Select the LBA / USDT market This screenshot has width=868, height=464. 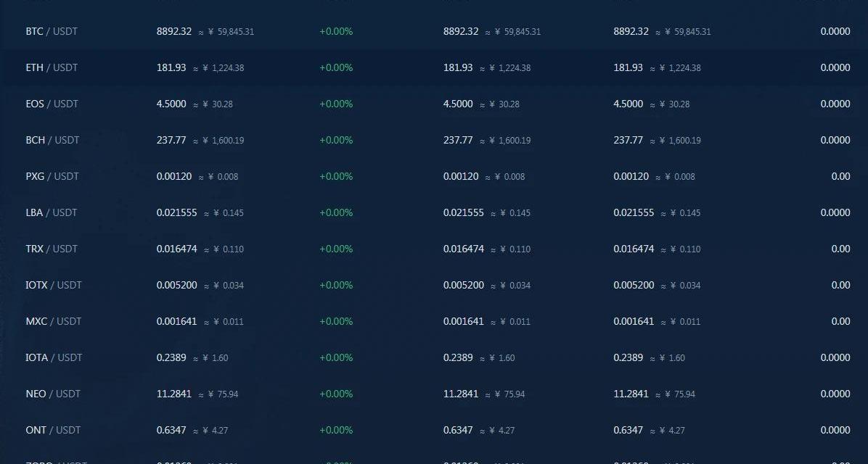pyautogui.click(x=52, y=213)
